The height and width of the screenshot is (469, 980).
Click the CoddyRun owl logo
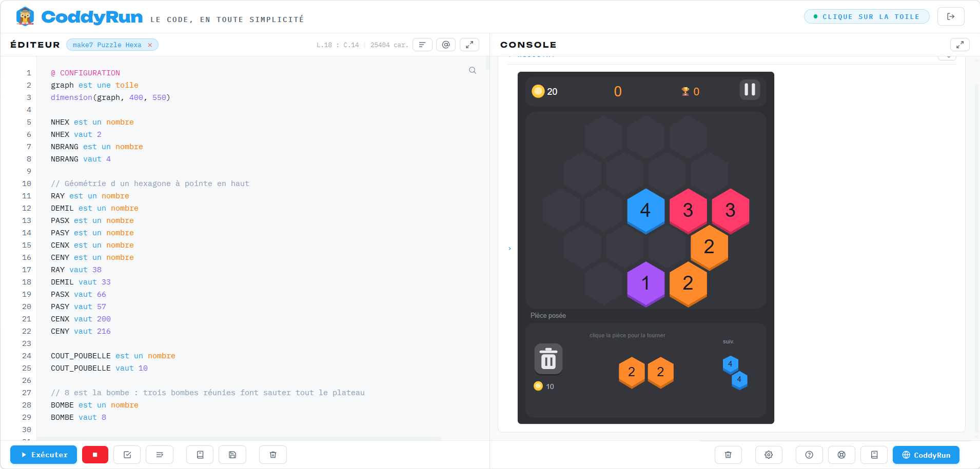(x=25, y=16)
